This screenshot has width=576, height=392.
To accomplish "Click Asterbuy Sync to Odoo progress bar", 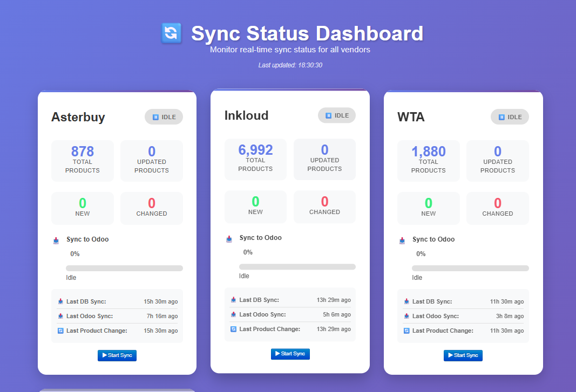I will pos(125,269).
